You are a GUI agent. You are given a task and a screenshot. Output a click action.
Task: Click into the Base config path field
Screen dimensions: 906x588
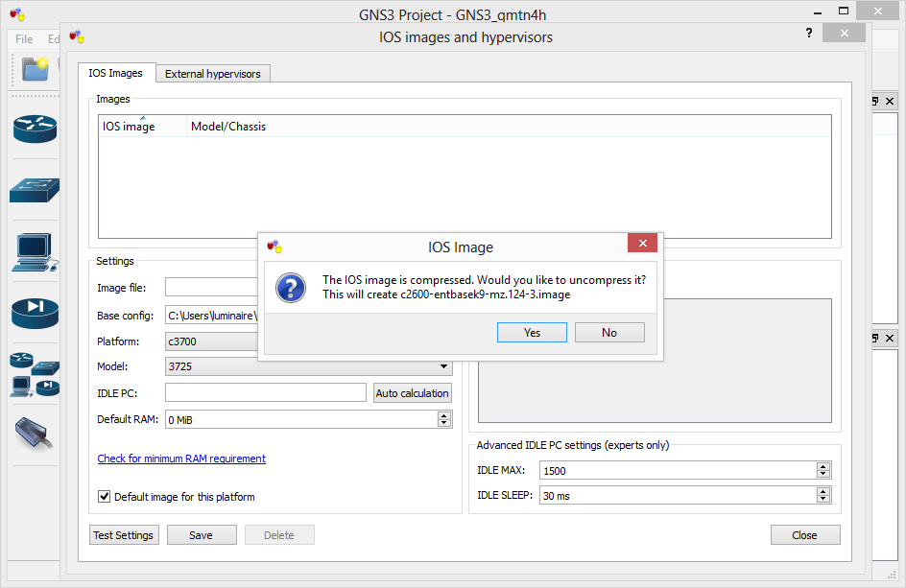click(x=211, y=316)
